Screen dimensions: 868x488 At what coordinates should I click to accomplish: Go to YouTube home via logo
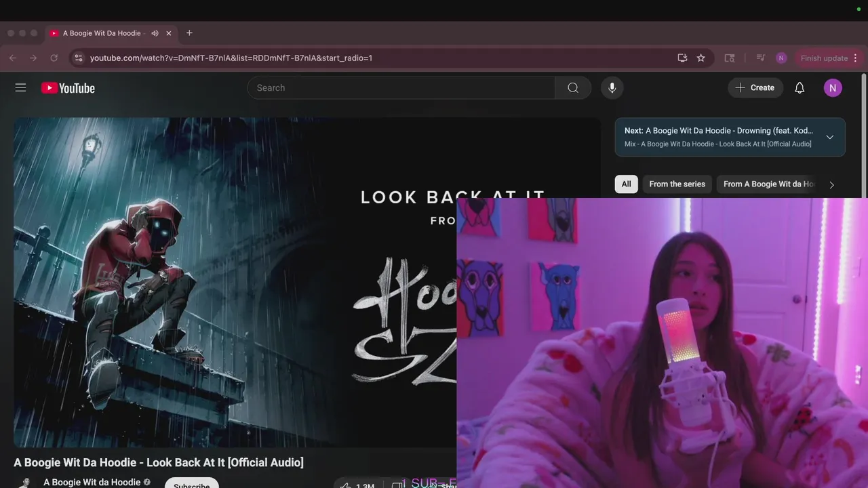click(68, 88)
